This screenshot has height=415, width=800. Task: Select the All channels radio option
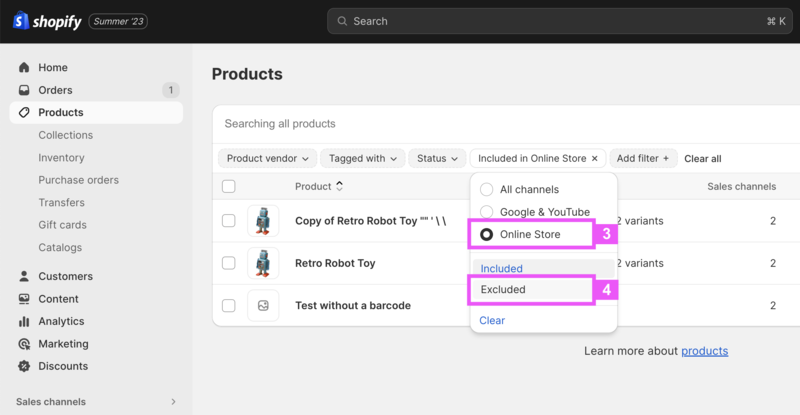click(x=486, y=189)
